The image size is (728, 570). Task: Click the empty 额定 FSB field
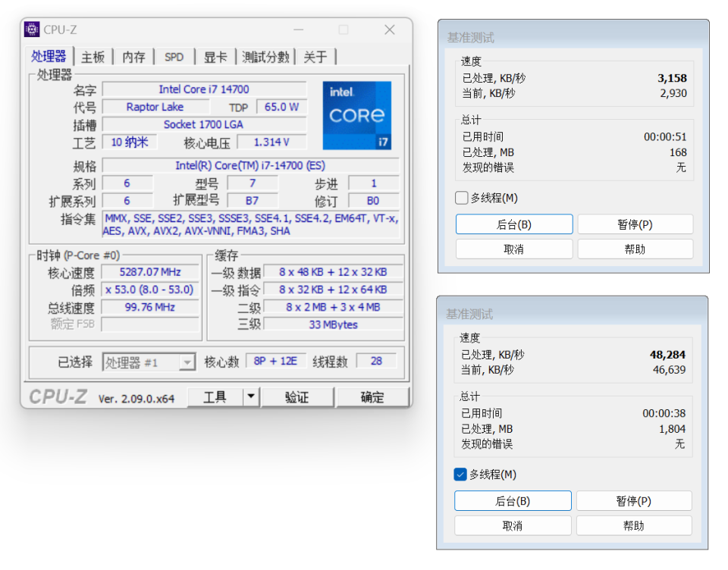click(150, 324)
